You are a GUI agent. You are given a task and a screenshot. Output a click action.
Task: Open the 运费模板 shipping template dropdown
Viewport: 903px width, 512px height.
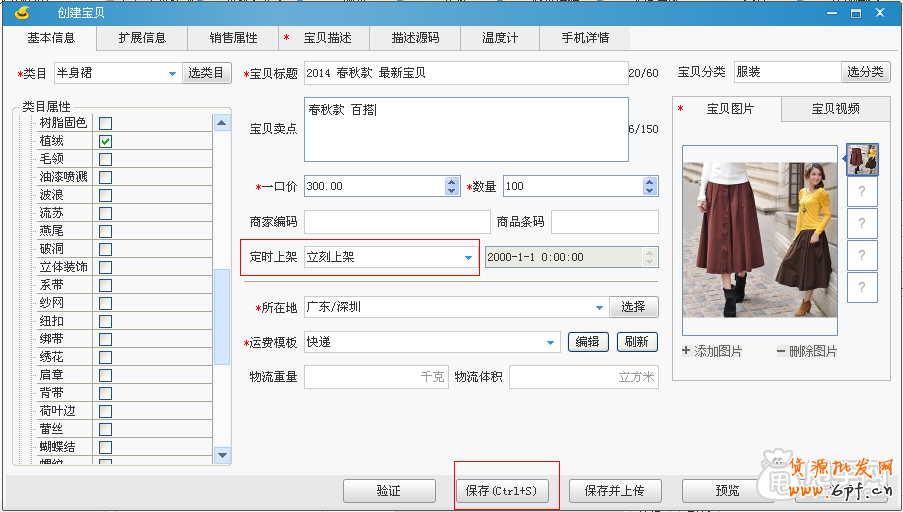click(550, 343)
